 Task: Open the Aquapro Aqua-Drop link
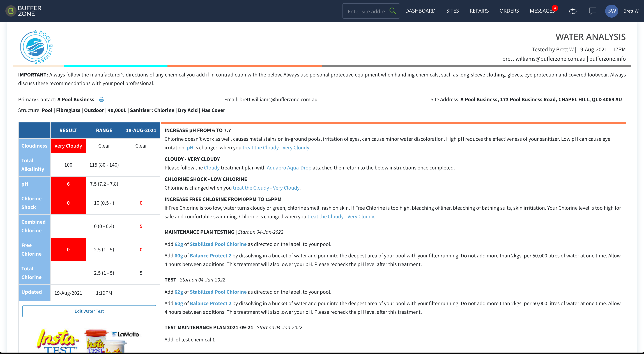289,168
